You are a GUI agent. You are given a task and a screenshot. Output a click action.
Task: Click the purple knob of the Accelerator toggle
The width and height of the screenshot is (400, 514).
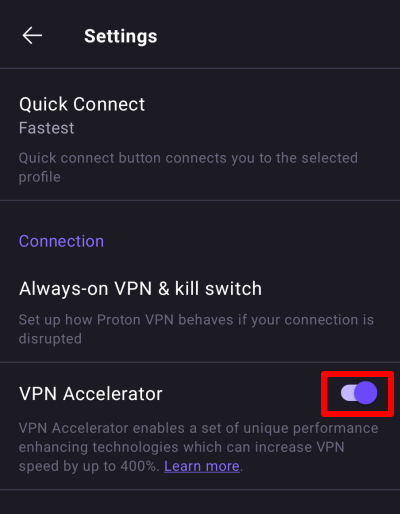click(x=366, y=393)
